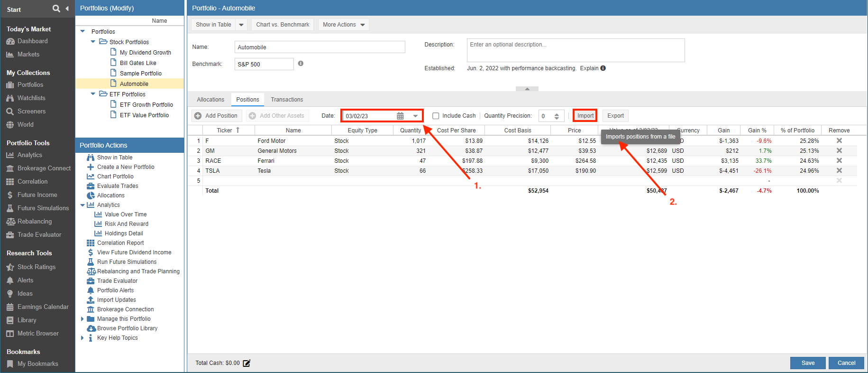This screenshot has height=373, width=868.
Task: Collapse the Start sidebar using arrow icon
Action: tap(67, 9)
